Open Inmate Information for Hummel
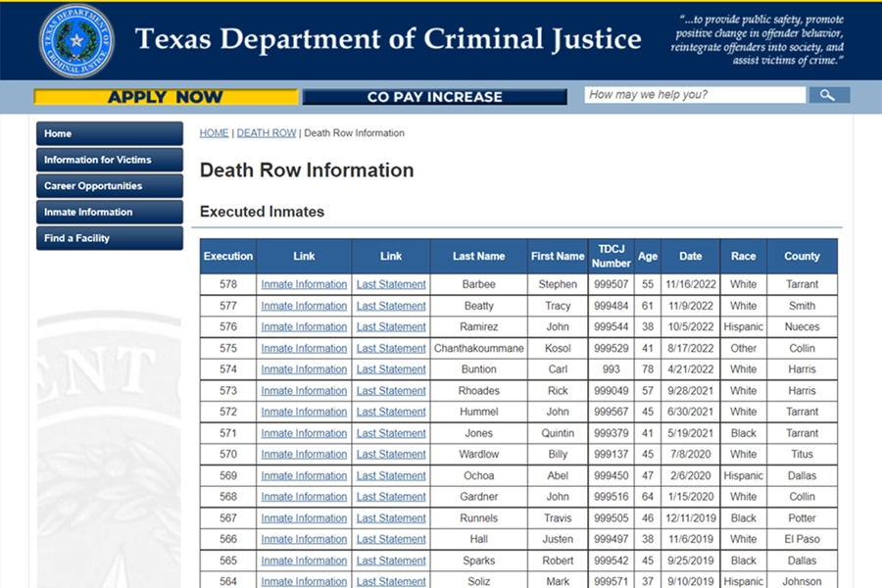This screenshot has height=588, width=882. point(304,412)
